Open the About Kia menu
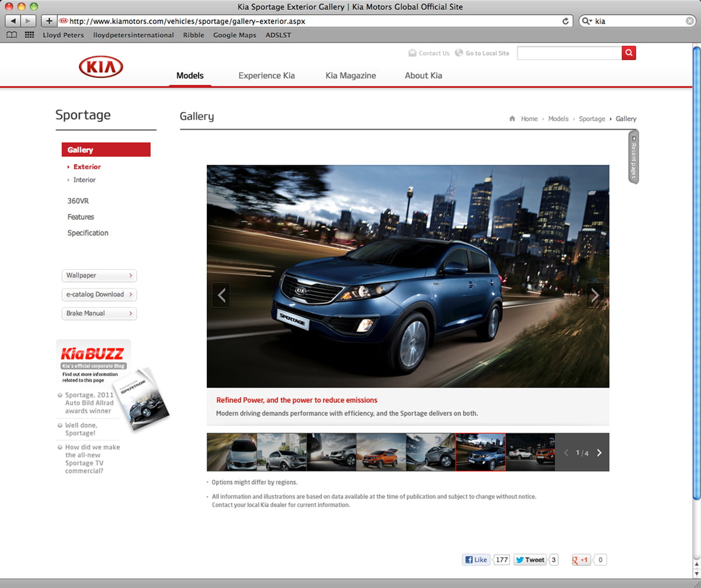The image size is (701, 588). point(423,75)
